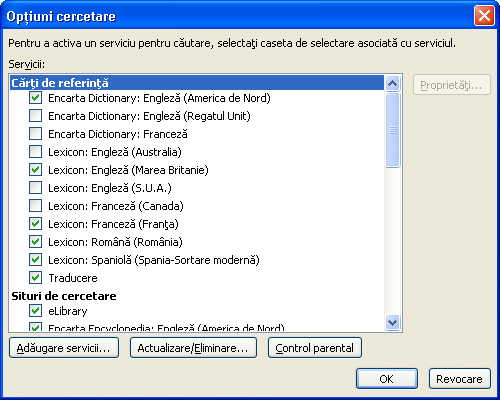Uncheck the Traducere service
The height and width of the screenshot is (400, 500).
pyautogui.click(x=35, y=278)
